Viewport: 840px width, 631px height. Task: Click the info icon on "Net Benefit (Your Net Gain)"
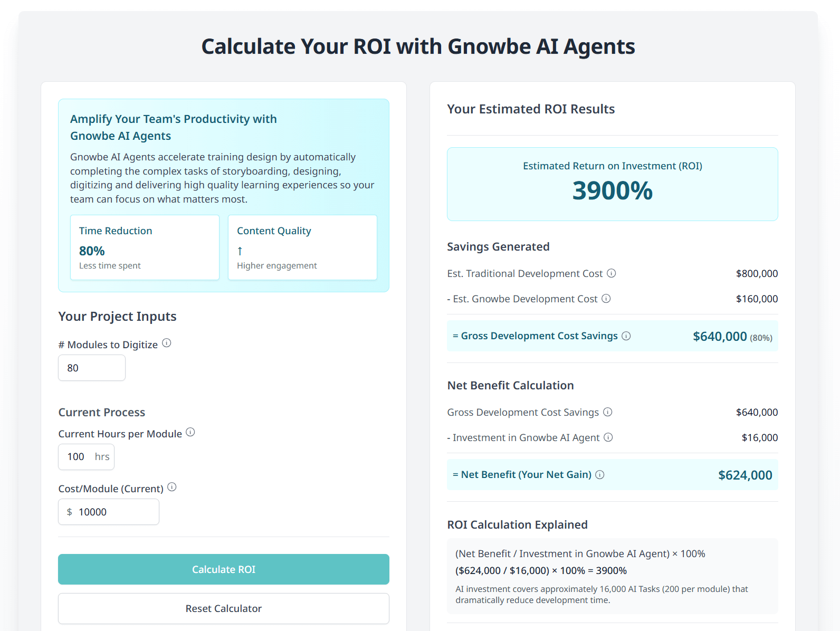click(x=600, y=474)
